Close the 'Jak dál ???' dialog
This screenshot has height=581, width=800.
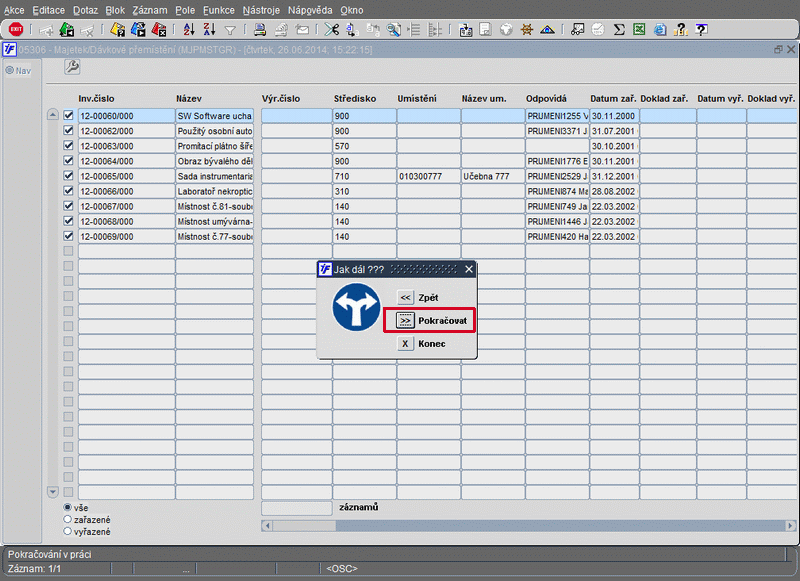469,269
